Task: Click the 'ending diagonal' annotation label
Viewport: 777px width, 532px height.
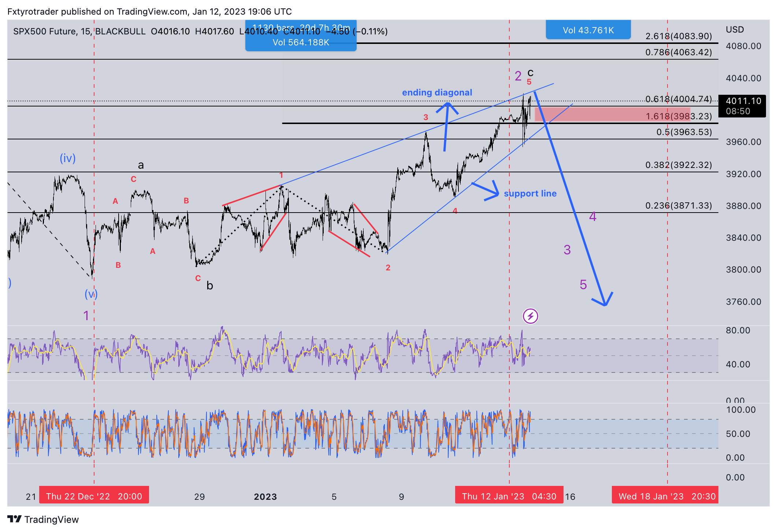Action: 437,93
